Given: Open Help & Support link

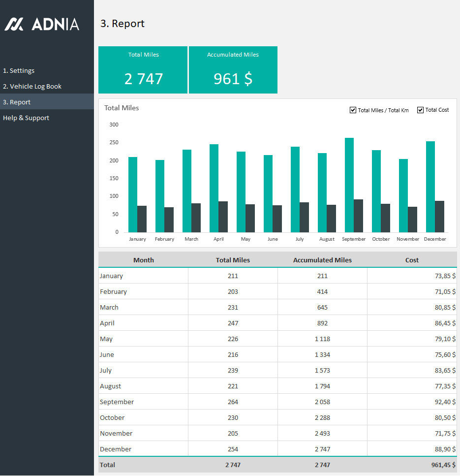Looking at the screenshot, I should (26, 118).
